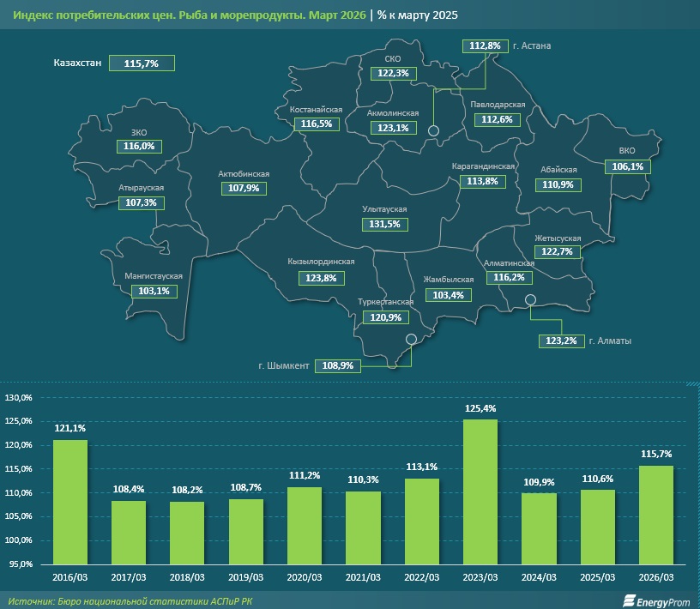Select the Мангистауская 103,1% value label
Viewport: 700px width, 609px height.
tap(154, 291)
